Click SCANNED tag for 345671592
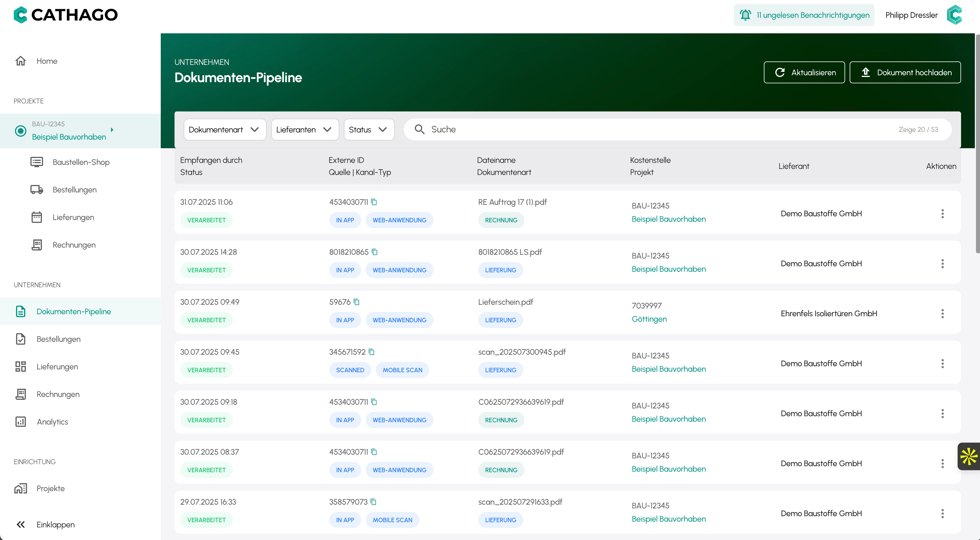 tap(350, 370)
